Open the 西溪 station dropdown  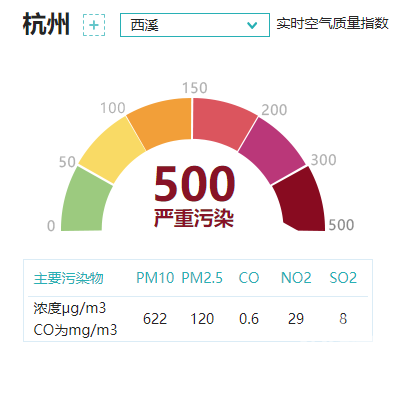195,25
